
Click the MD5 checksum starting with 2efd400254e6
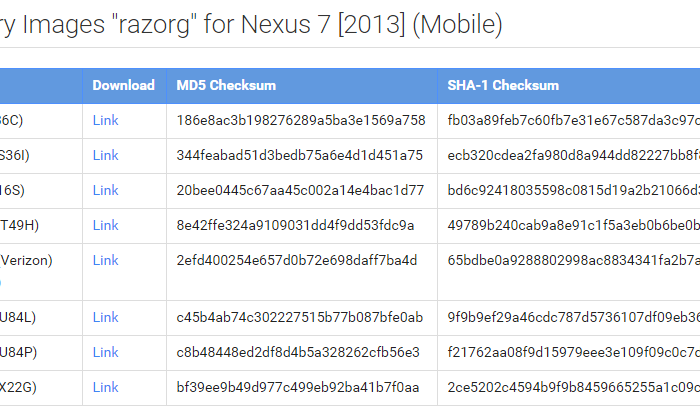click(x=296, y=260)
